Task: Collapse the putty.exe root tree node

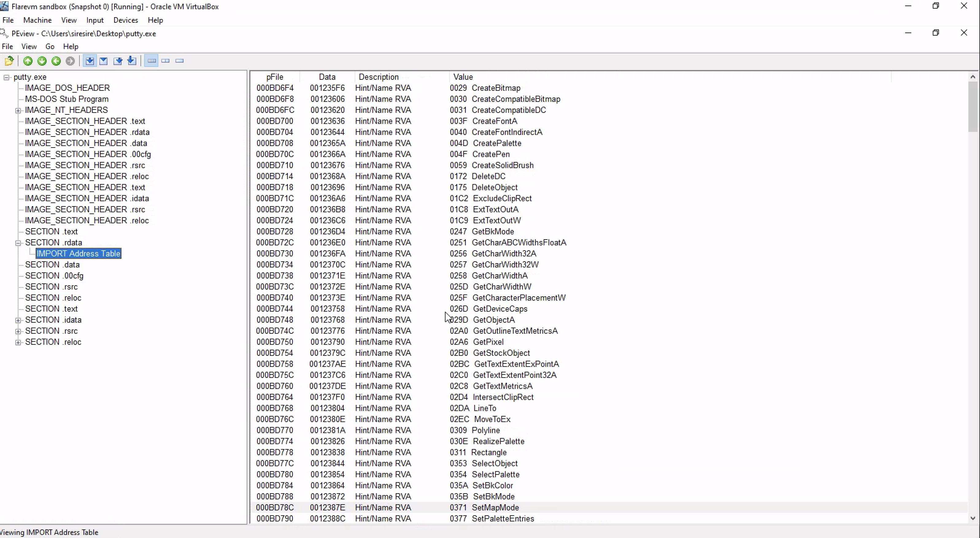Action: click(x=6, y=78)
